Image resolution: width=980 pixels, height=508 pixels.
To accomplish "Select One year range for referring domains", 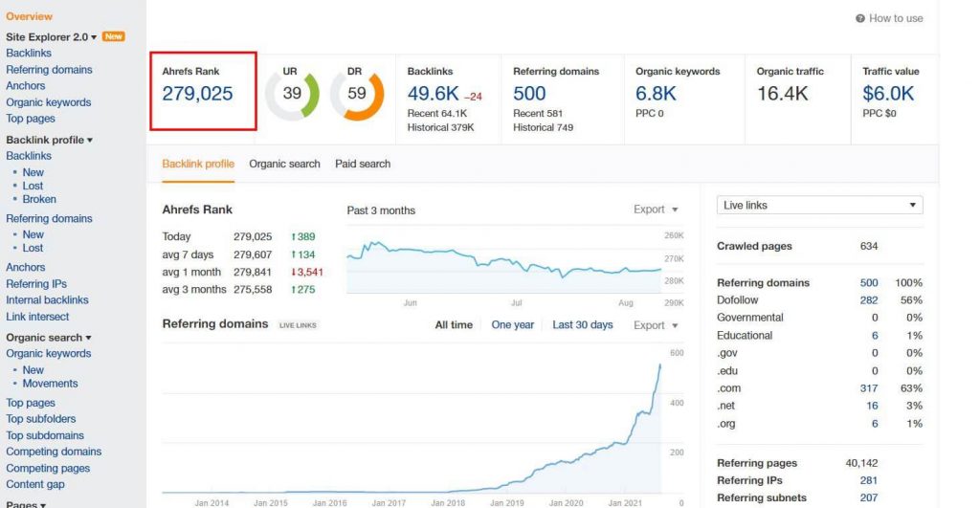I will pos(513,325).
